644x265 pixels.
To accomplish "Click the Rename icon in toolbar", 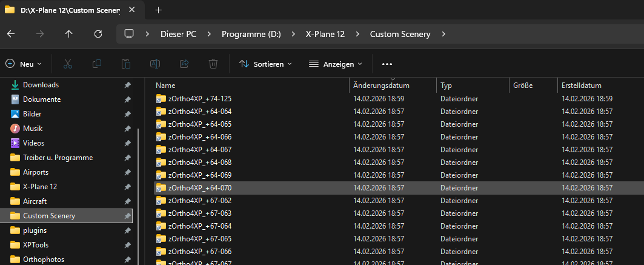I will tap(155, 64).
